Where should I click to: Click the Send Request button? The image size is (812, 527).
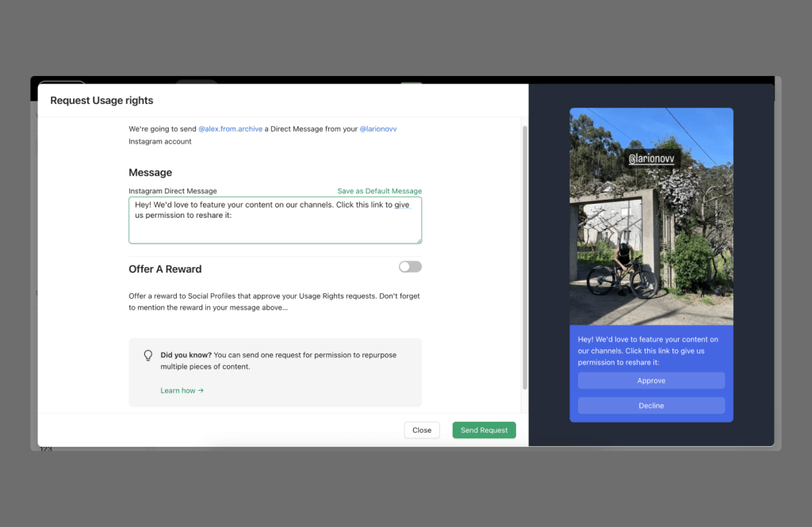tap(484, 430)
